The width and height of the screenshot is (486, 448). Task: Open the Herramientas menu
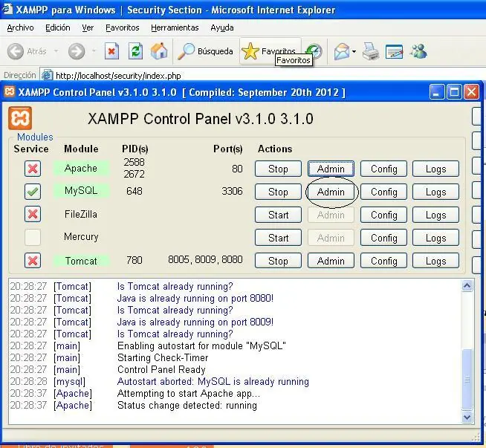pyautogui.click(x=175, y=27)
